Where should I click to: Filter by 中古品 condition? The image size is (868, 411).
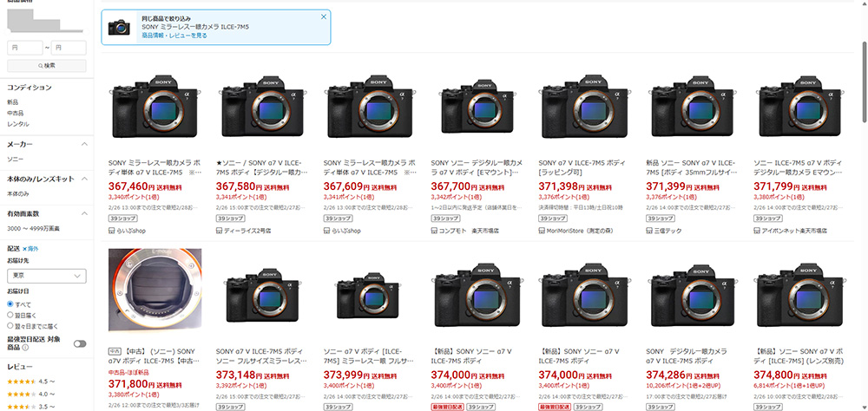16,112
